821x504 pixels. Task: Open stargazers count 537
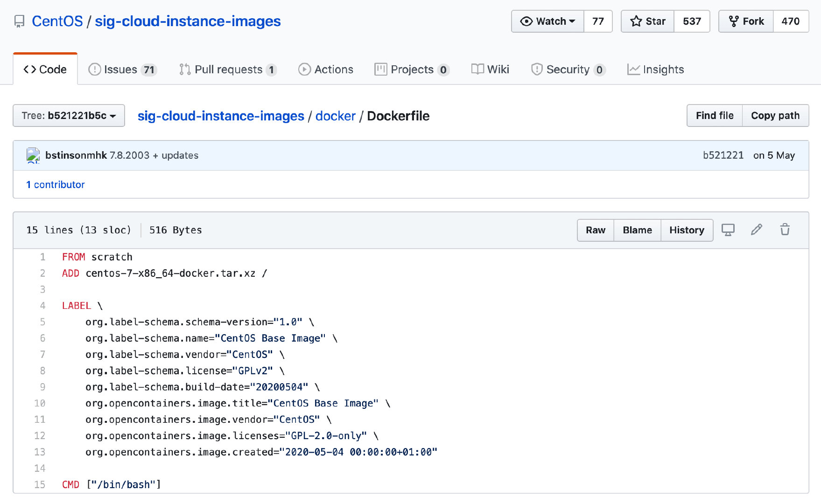click(x=692, y=21)
